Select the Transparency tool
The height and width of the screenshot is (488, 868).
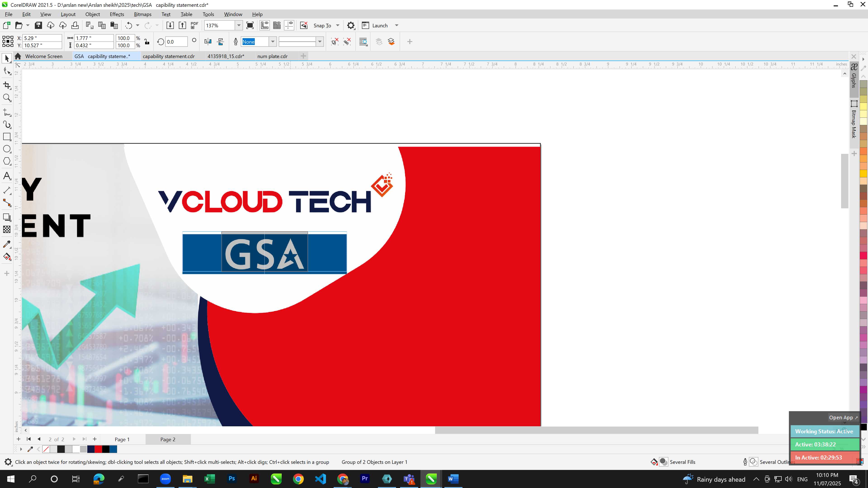pos(7,229)
